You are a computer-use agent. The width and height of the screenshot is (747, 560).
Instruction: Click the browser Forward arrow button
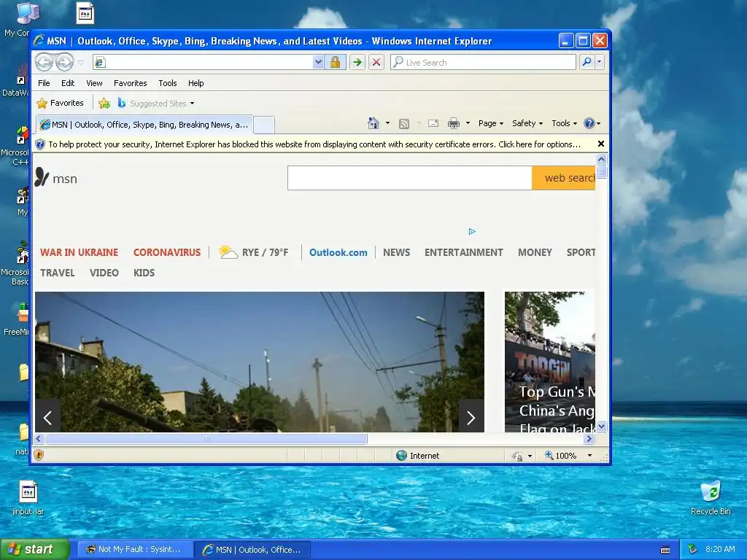64,62
